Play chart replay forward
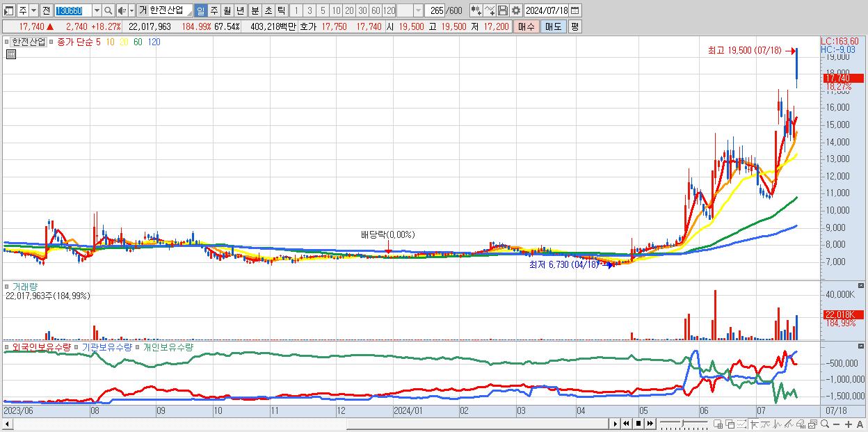Screen dimensions: 868x432 (615, 424)
